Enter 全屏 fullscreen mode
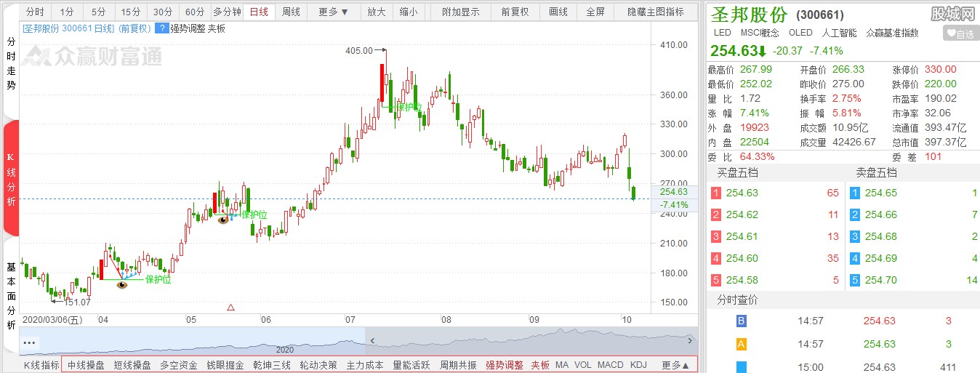The height and width of the screenshot is (373, 980). coord(595,12)
